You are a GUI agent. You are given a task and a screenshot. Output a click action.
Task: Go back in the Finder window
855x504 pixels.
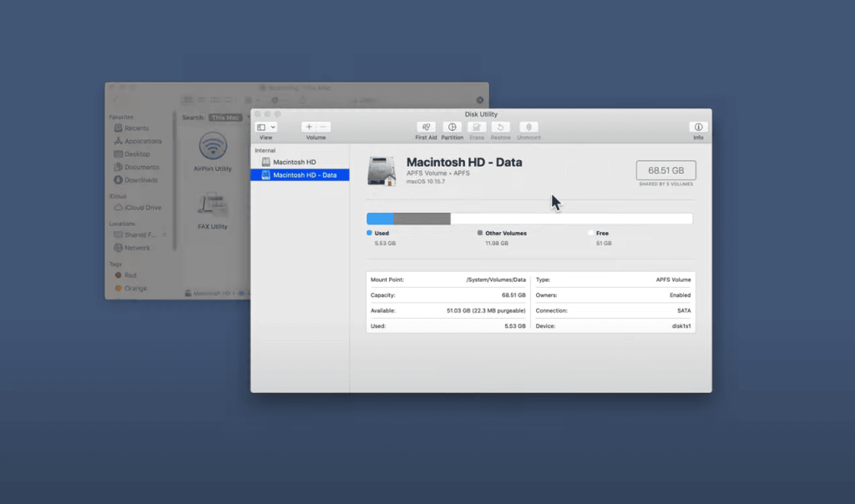(x=115, y=99)
